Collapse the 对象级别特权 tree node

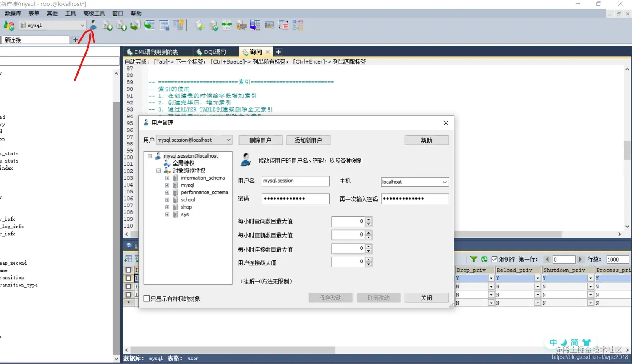(158, 171)
